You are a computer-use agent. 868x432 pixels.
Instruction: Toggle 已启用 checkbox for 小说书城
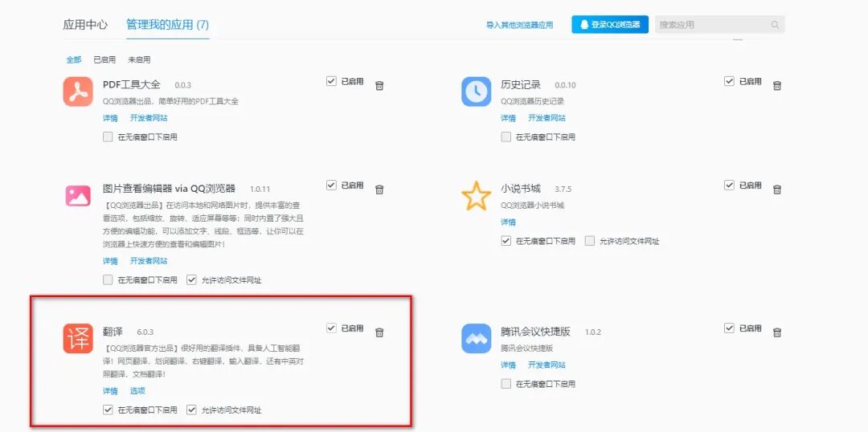click(x=729, y=185)
